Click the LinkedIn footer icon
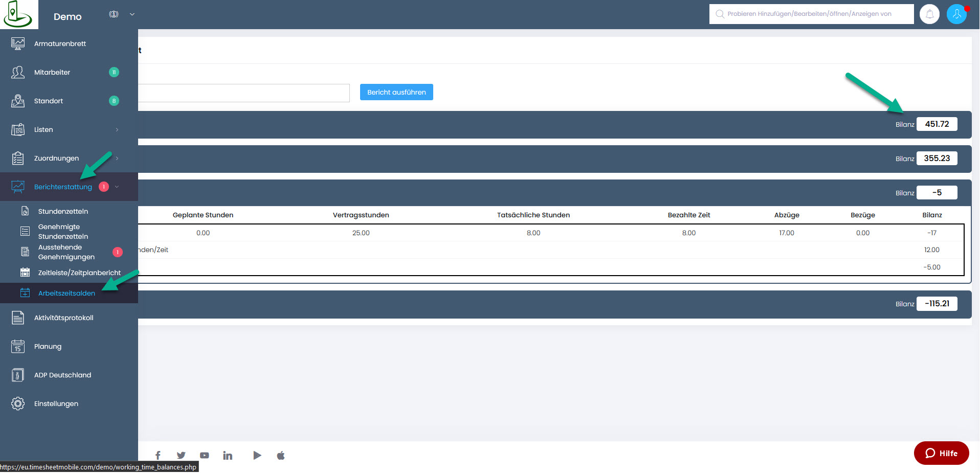The width and height of the screenshot is (980, 473). (x=228, y=455)
